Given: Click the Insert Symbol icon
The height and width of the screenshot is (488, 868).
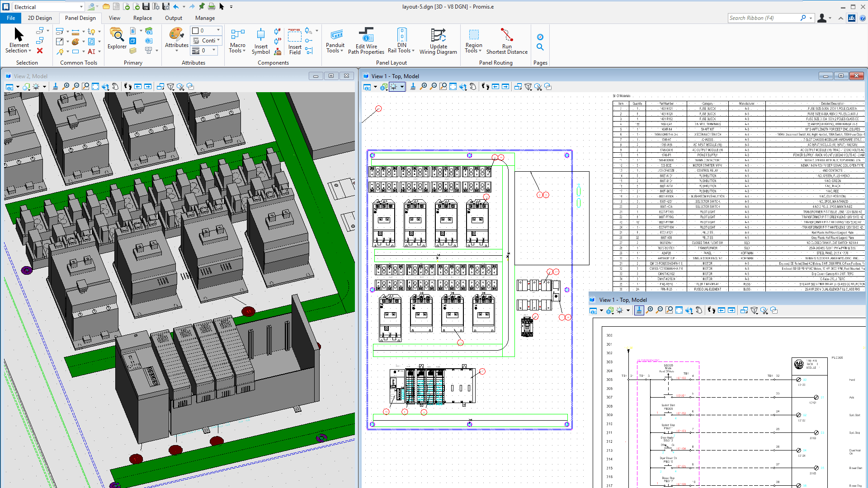Looking at the screenshot, I should point(261,35).
